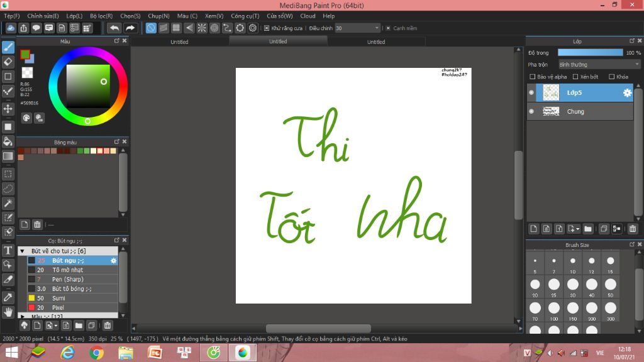Select the Gradient tool
Screen dimensions: 644x362
pyautogui.click(x=8, y=156)
